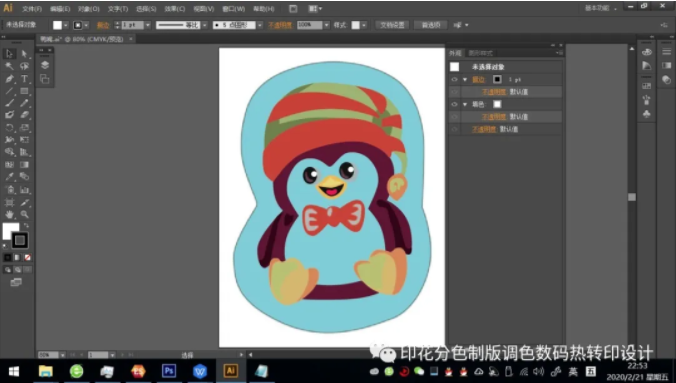This screenshot has height=383, width=676.
Task: Select the Type (T) tool
Action: [x=24, y=78]
